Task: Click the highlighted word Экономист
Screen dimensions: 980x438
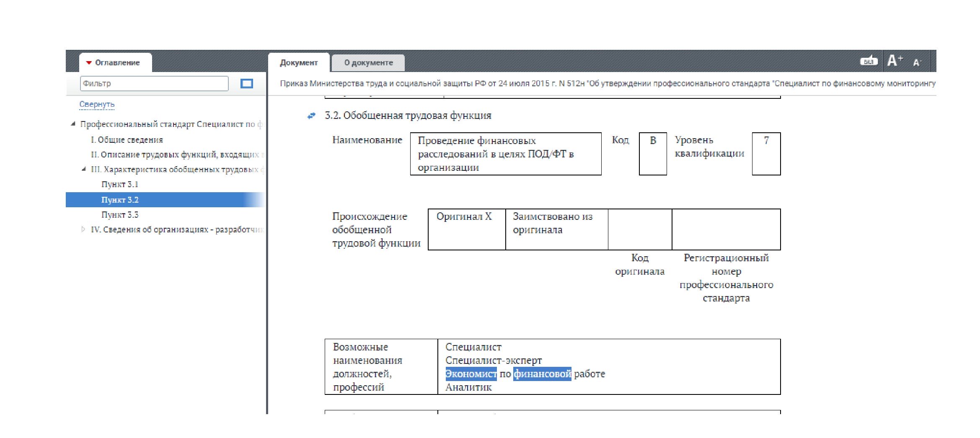Action: pos(471,374)
